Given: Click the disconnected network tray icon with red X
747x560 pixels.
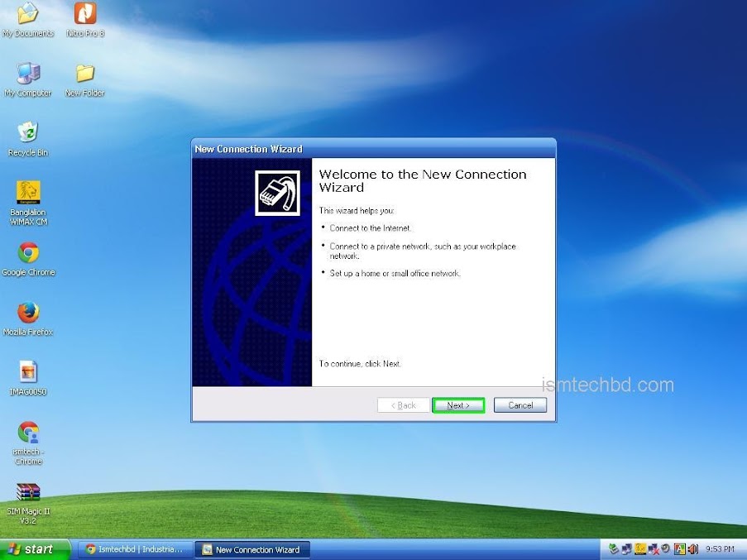Looking at the screenshot, I should [x=654, y=549].
